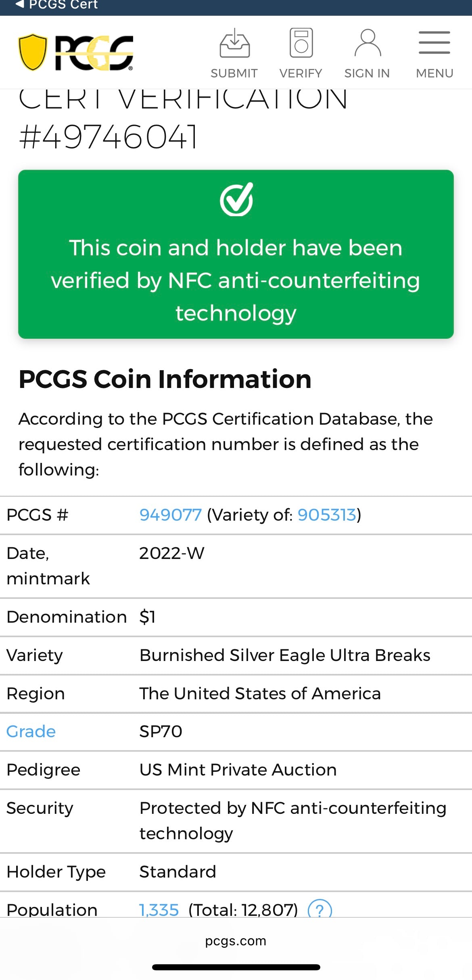Open the Grade explanation link
The image size is (472, 980).
[30, 731]
